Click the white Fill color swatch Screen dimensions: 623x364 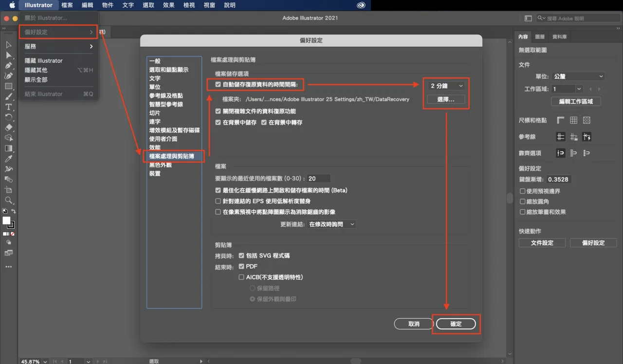(x=6, y=220)
